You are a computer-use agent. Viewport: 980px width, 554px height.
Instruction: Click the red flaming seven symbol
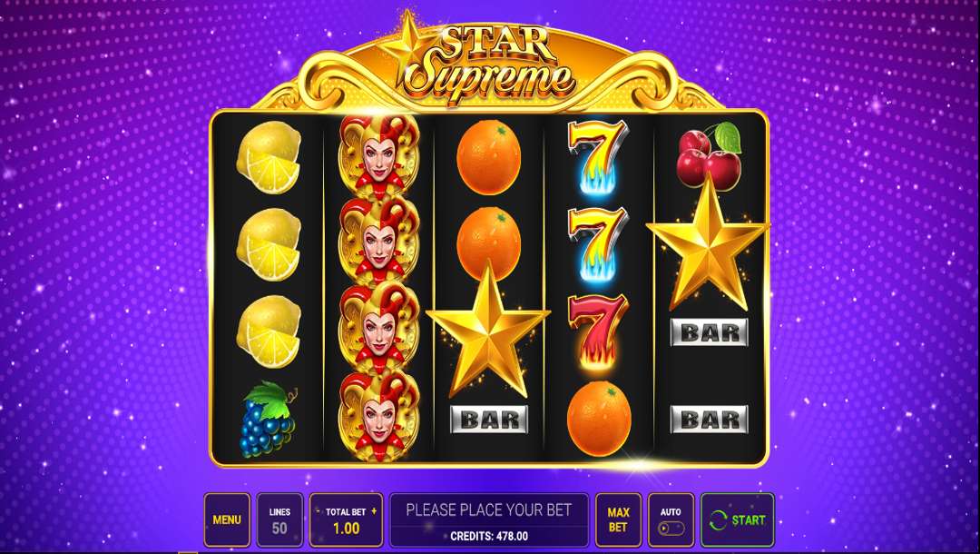(x=597, y=331)
